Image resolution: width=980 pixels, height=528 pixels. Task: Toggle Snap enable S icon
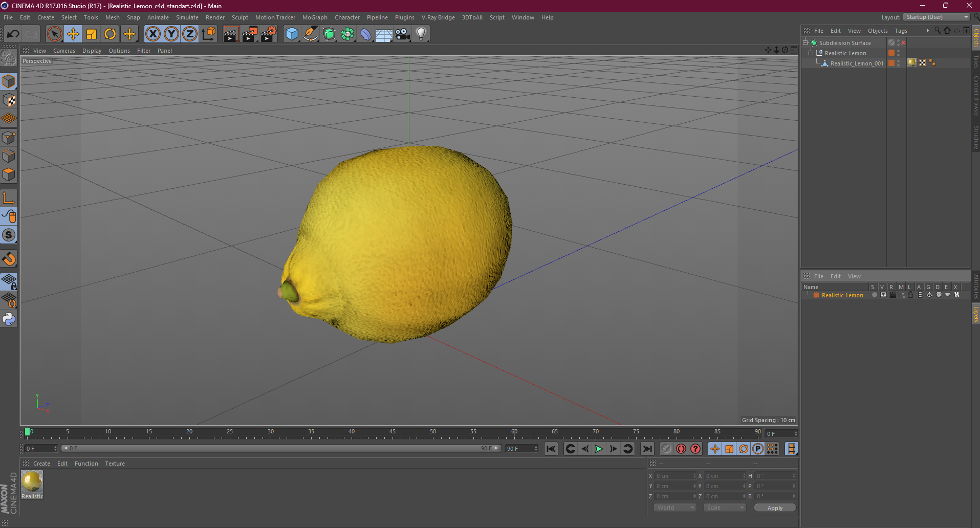coord(9,235)
